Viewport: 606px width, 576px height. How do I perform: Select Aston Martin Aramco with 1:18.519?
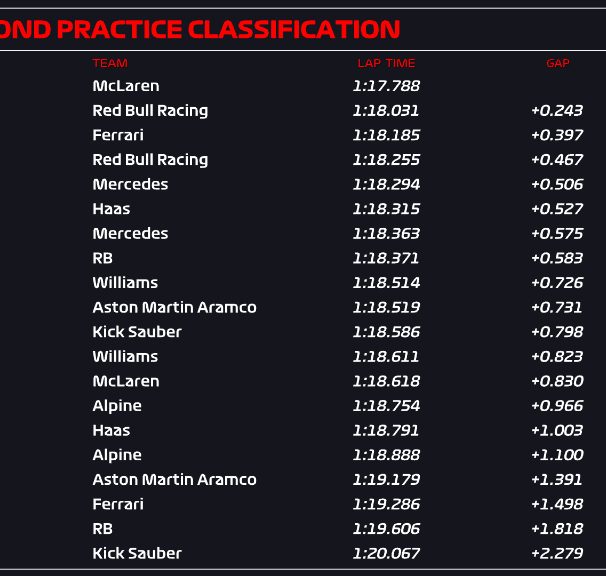coord(174,307)
